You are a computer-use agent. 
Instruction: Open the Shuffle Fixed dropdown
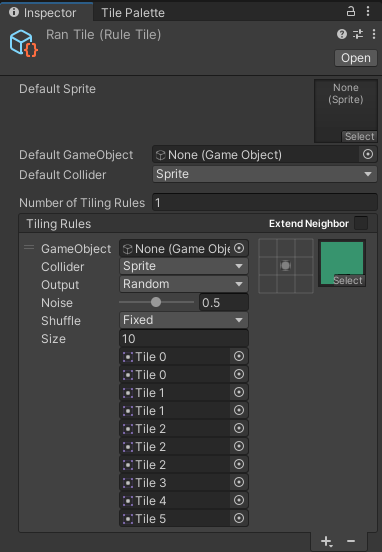pos(184,320)
